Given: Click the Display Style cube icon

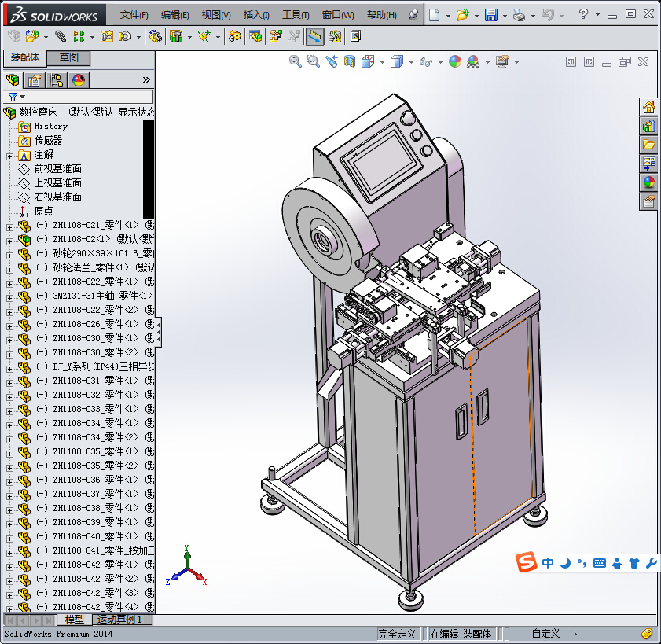Looking at the screenshot, I should [x=397, y=61].
